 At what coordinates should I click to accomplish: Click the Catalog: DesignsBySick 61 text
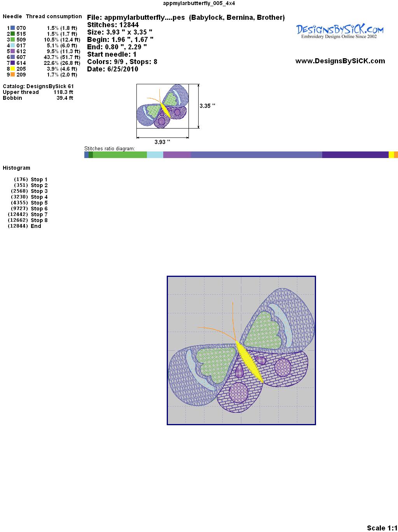38,86
